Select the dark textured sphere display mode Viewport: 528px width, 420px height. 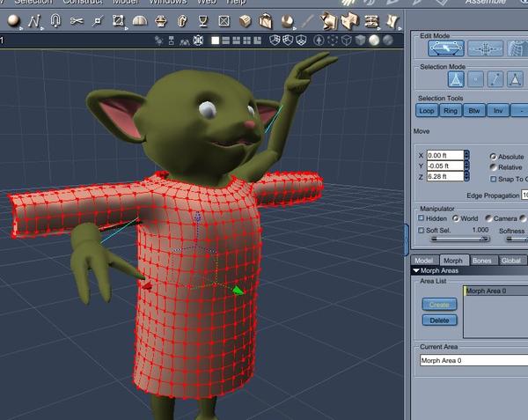coord(388,41)
